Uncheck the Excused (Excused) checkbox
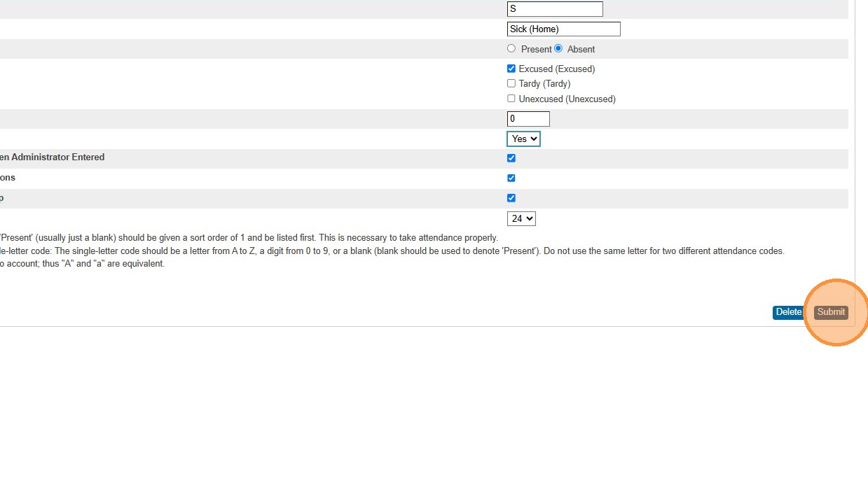The width and height of the screenshot is (868, 485). [511, 69]
